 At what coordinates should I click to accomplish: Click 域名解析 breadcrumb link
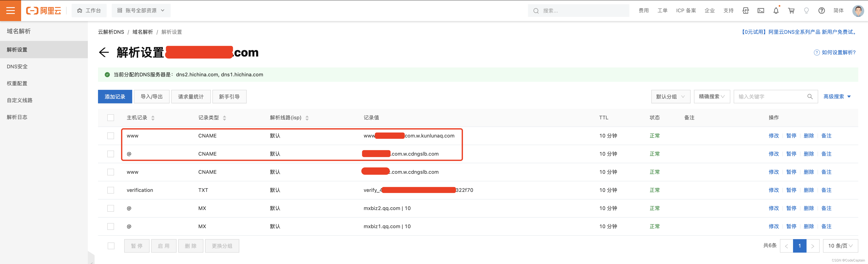point(143,32)
